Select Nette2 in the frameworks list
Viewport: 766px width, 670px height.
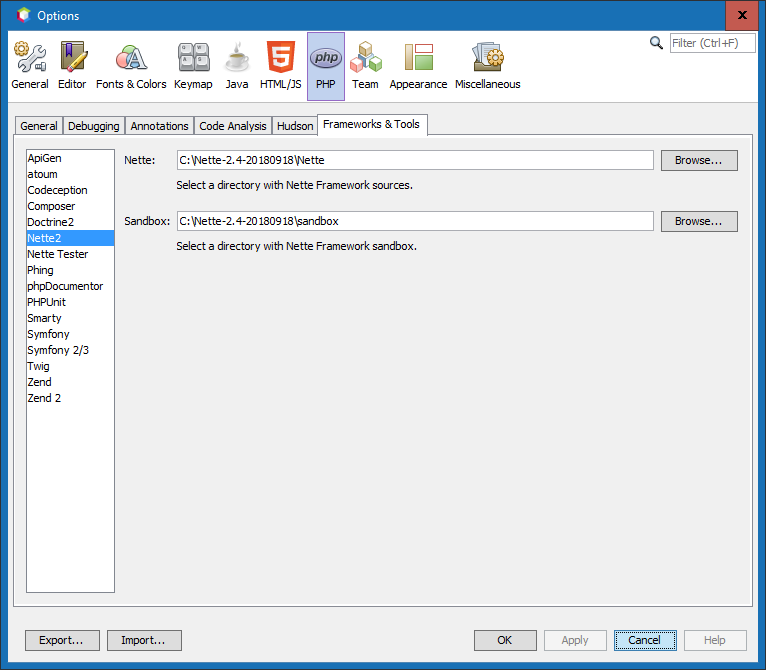(70, 238)
